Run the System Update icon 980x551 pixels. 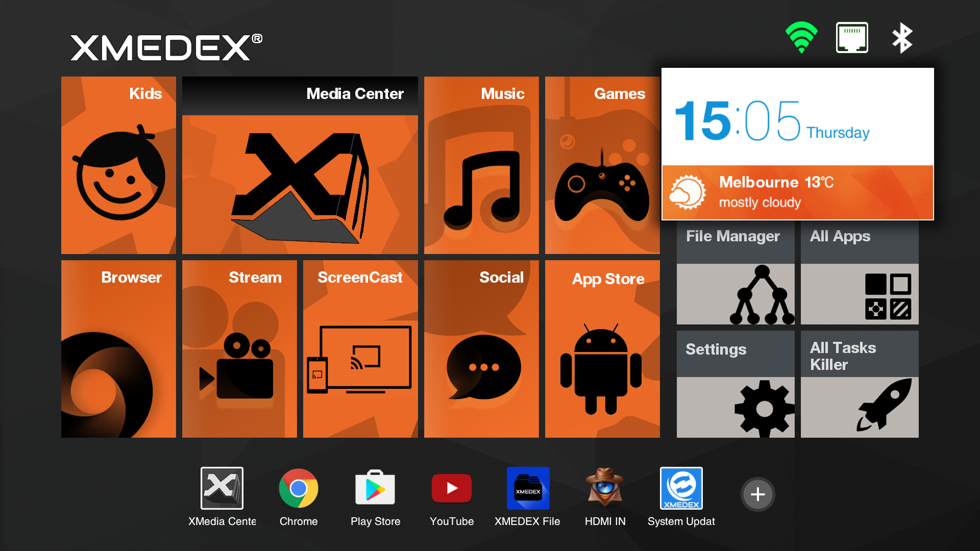pyautogui.click(x=681, y=488)
